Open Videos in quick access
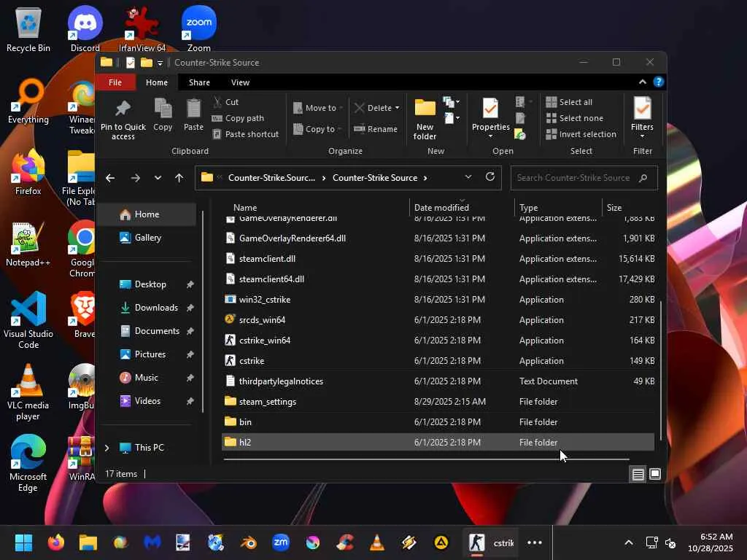This screenshot has height=560, width=747. click(147, 401)
